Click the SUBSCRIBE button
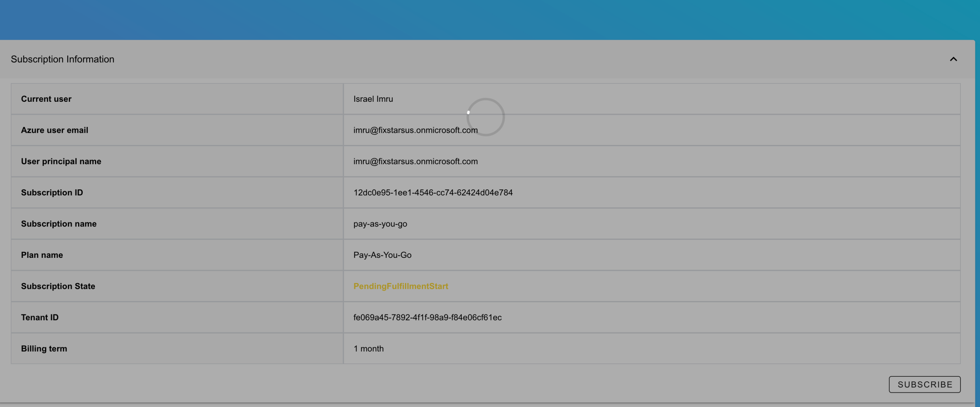Viewport: 980px width, 407px height. click(924, 384)
